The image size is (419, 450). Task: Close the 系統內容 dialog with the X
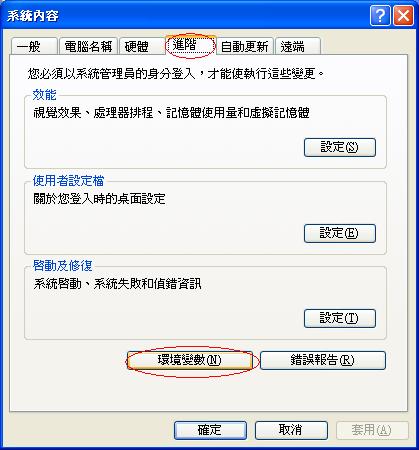(x=403, y=16)
